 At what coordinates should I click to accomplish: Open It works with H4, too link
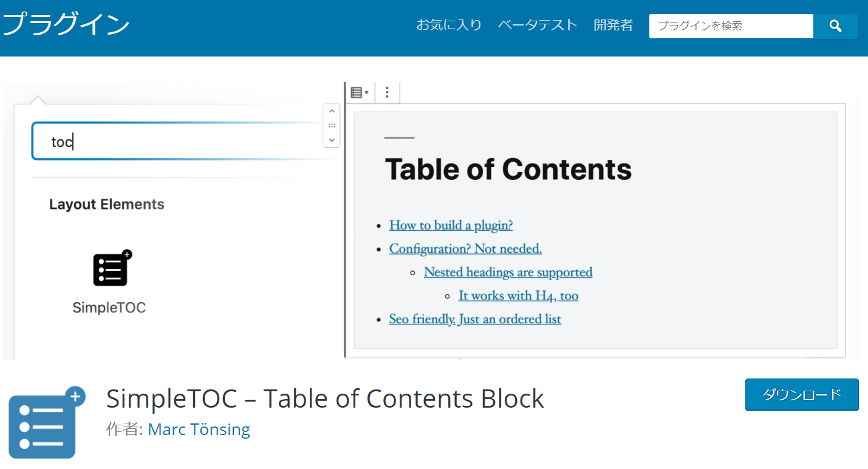518,296
